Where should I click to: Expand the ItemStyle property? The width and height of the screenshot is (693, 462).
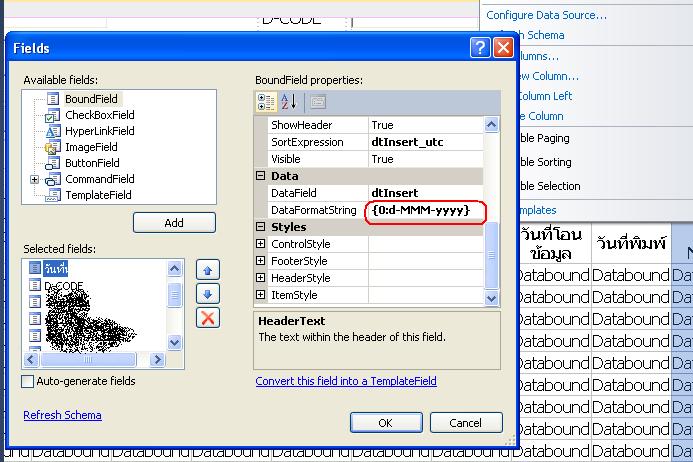(261, 295)
